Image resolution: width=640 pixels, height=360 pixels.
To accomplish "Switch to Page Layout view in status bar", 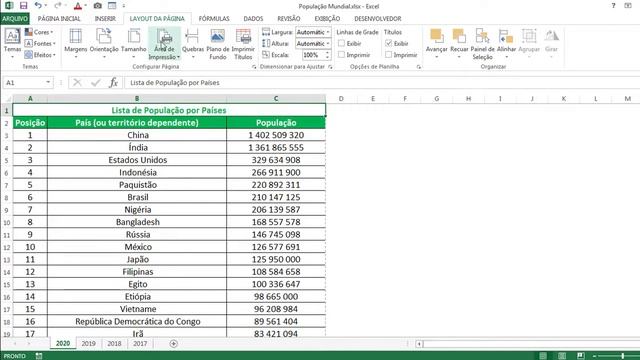I will click(x=562, y=356).
